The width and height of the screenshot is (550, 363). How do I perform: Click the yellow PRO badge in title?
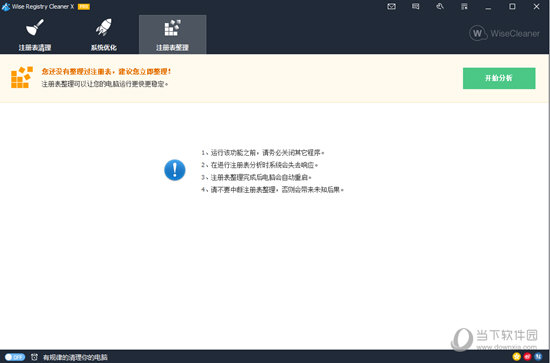[83, 7]
